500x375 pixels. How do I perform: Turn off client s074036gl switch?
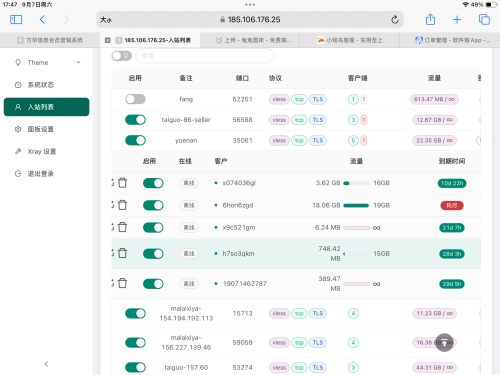pyautogui.click(x=153, y=183)
